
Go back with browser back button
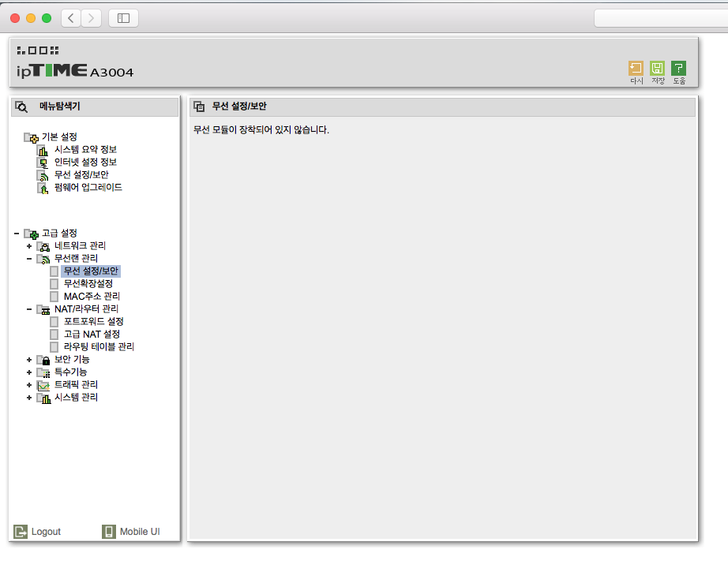coord(71,18)
